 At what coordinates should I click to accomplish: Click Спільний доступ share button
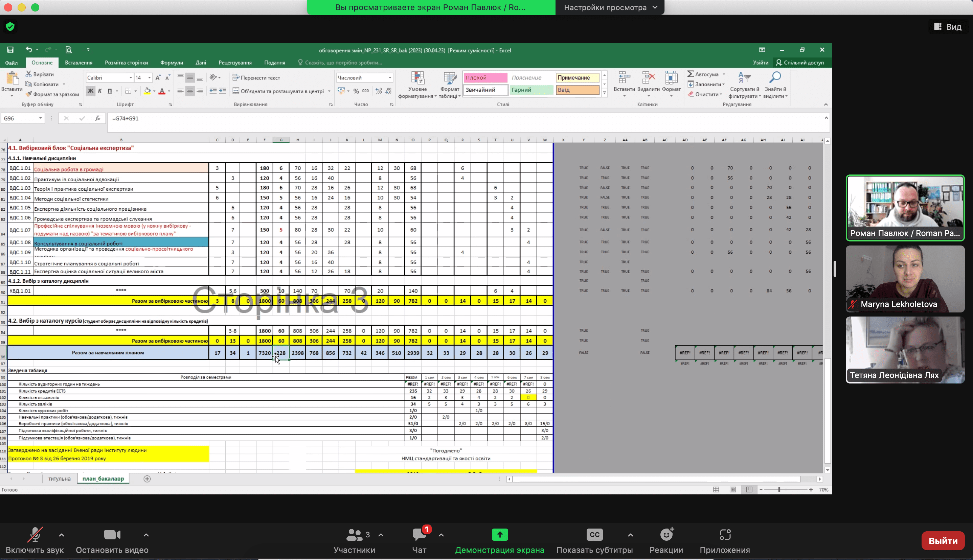(x=800, y=63)
